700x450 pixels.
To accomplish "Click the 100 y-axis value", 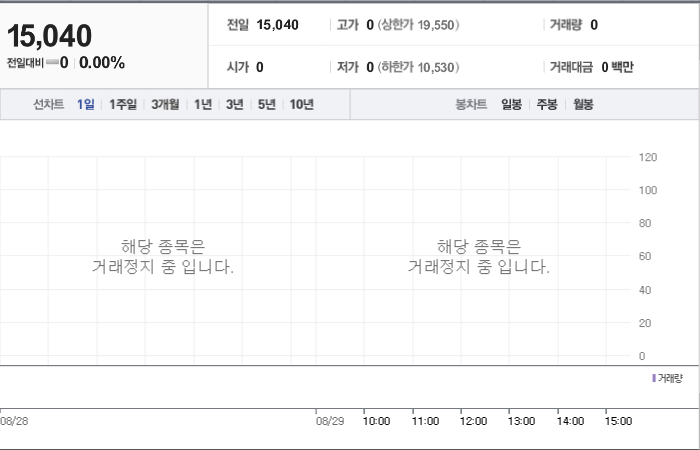I will (x=648, y=190).
